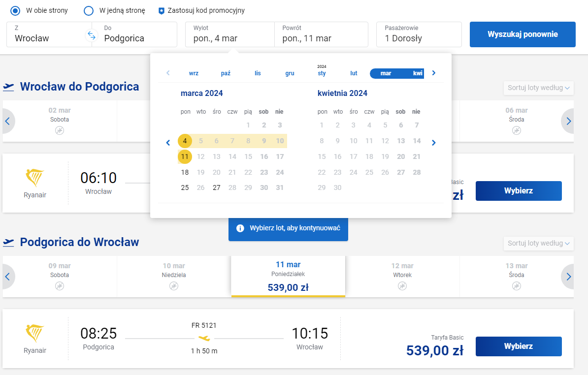Click plane icon beside Podgorica do Wrocław heading
The height and width of the screenshot is (375, 588).
[x=9, y=243]
